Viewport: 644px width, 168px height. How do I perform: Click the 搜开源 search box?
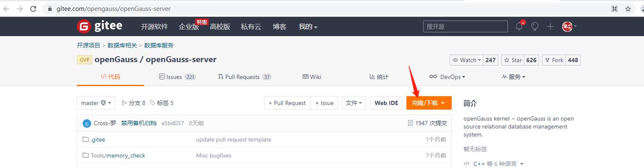click(x=466, y=26)
